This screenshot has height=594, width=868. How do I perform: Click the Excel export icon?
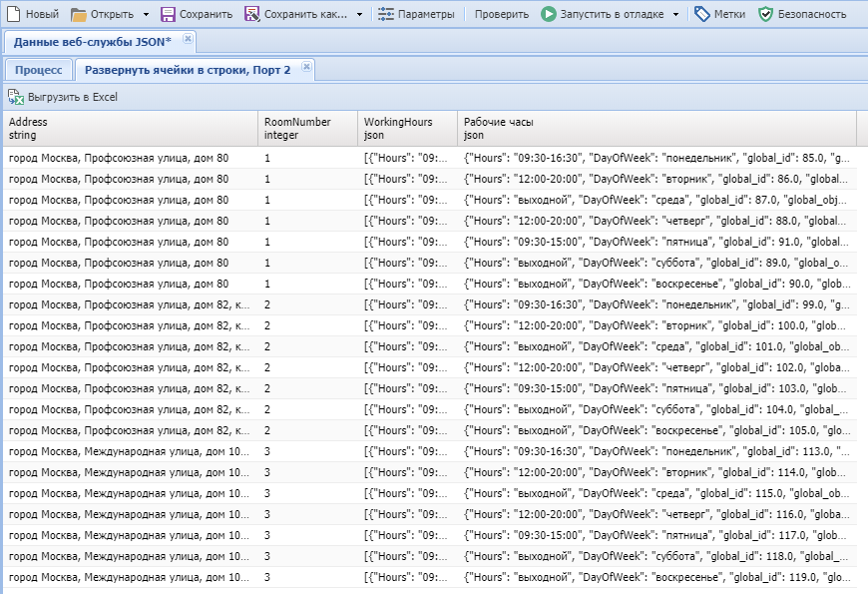15,97
